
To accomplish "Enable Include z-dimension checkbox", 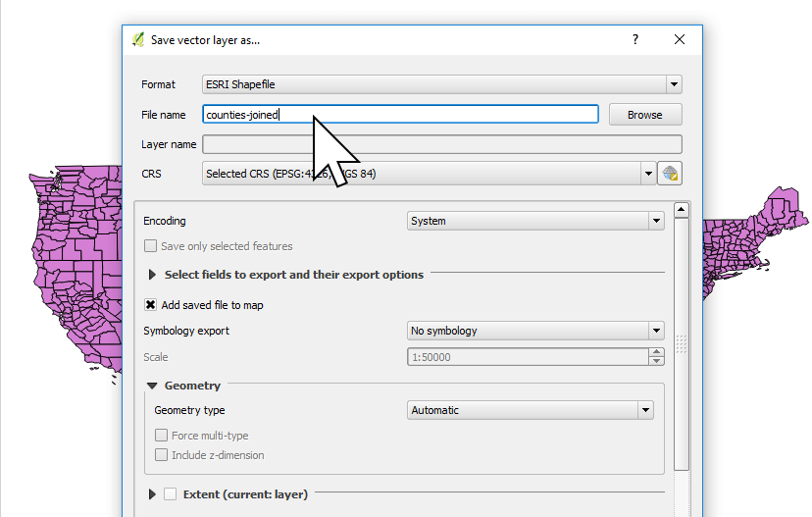I will [x=161, y=455].
